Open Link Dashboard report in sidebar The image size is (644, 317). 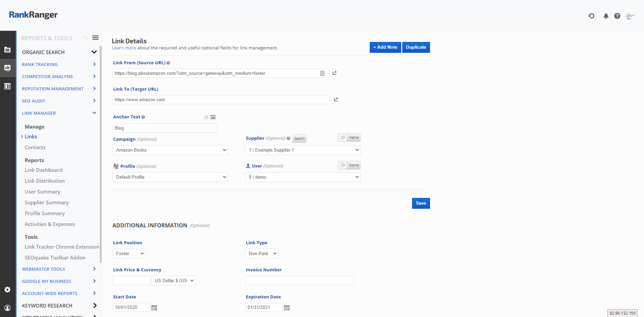pyautogui.click(x=43, y=170)
